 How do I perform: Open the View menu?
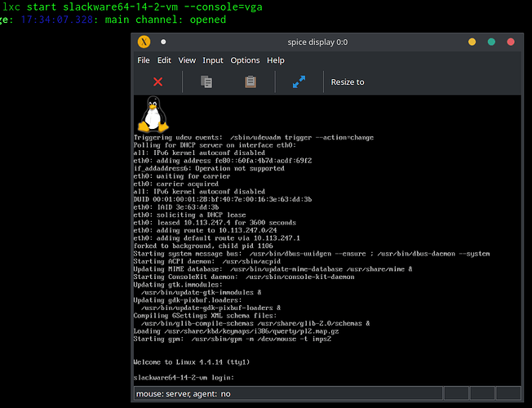click(x=187, y=60)
